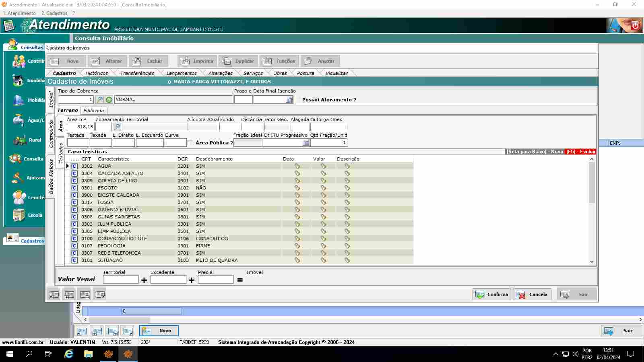Open the Data Final Isenção calendar dropdown
This screenshot has height=362, width=644.
289,100
